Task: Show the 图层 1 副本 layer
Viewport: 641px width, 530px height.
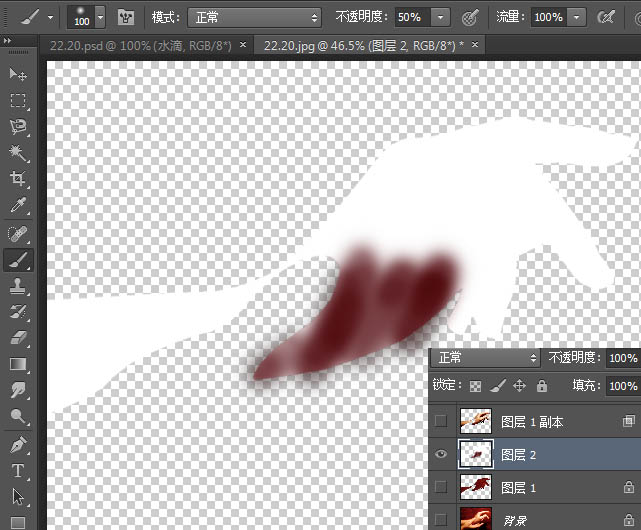Action: (x=441, y=421)
